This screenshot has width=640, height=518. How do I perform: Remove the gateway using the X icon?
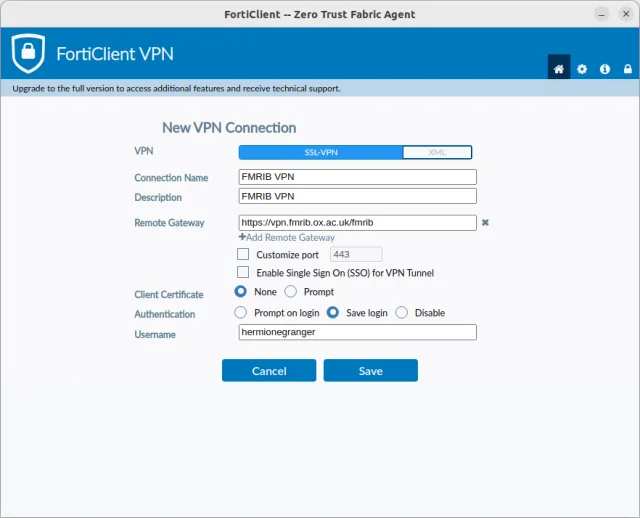pos(485,223)
